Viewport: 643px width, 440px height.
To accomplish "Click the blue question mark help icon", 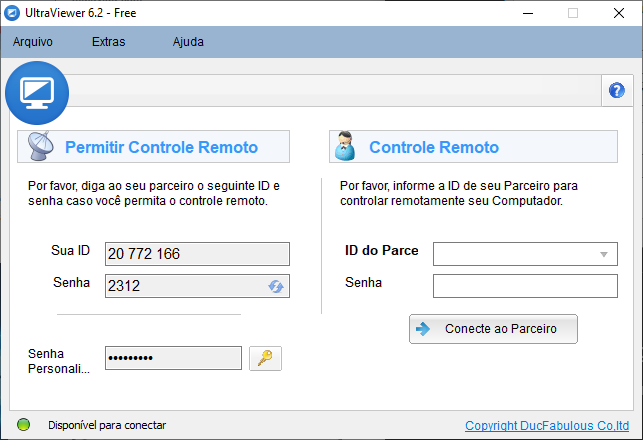I will coord(616,91).
